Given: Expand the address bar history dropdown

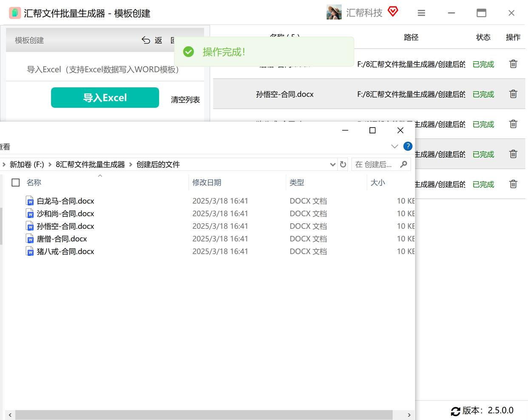Looking at the screenshot, I should coord(333,165).
